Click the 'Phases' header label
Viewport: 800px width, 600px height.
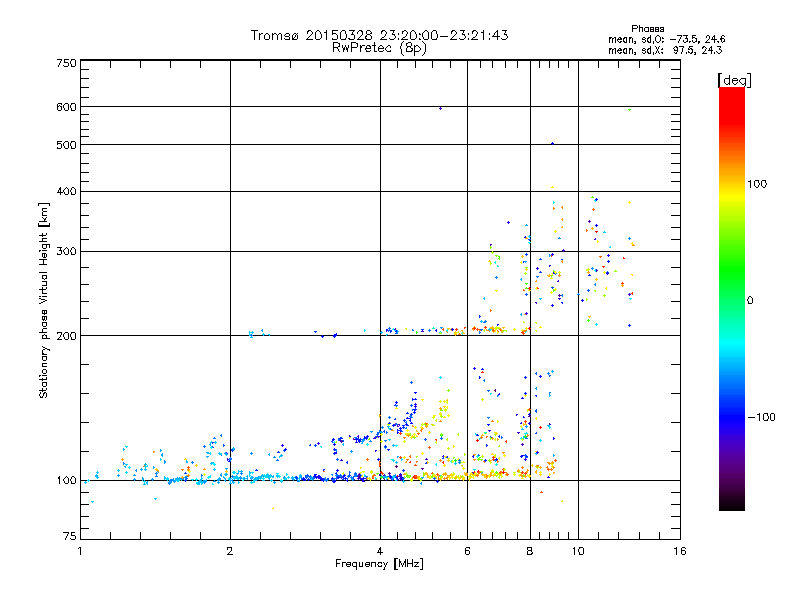647,29
